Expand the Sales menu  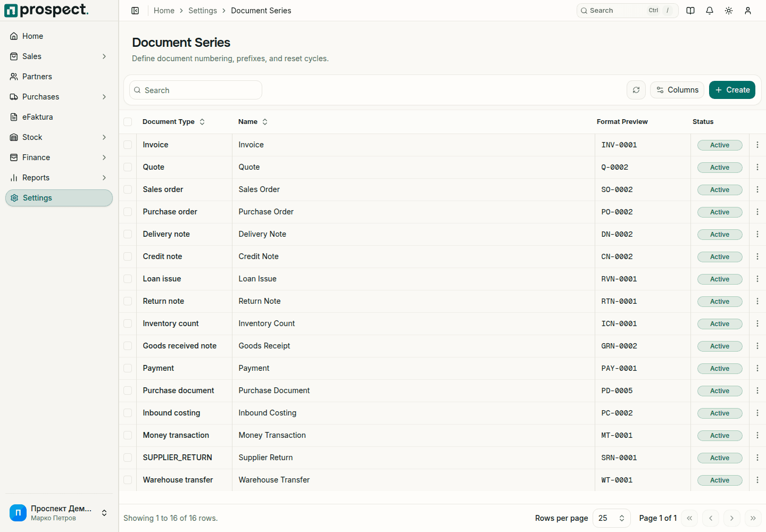coord(59,56)
